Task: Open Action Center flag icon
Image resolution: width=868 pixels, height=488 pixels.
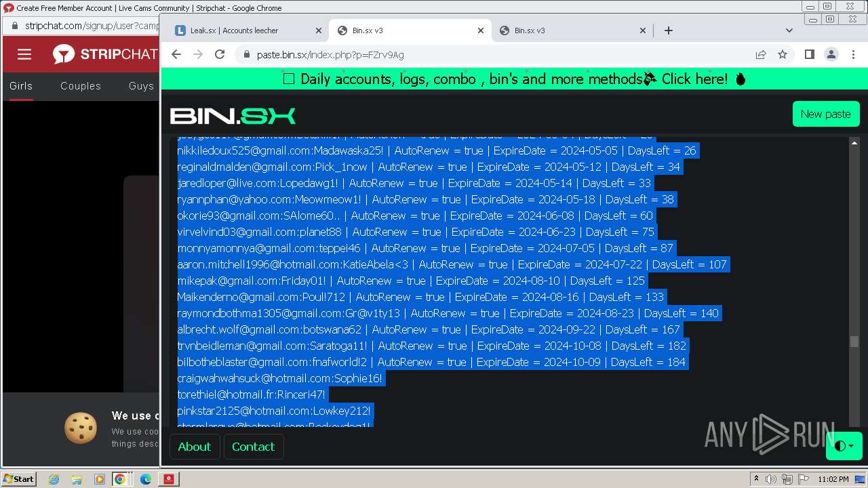Action: 804,479
